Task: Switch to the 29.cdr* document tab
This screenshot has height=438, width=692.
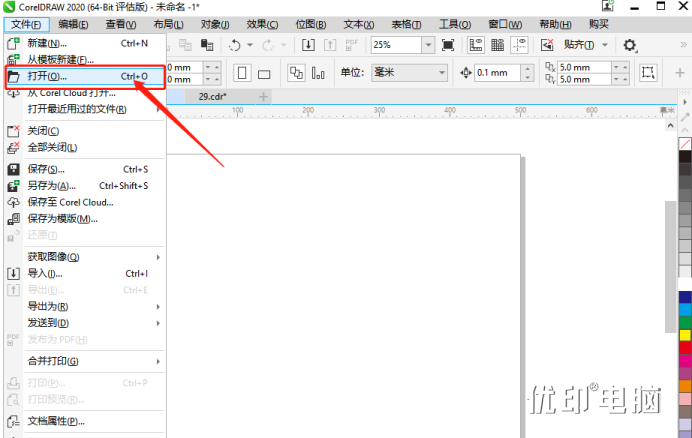Action: coord(212,96)
